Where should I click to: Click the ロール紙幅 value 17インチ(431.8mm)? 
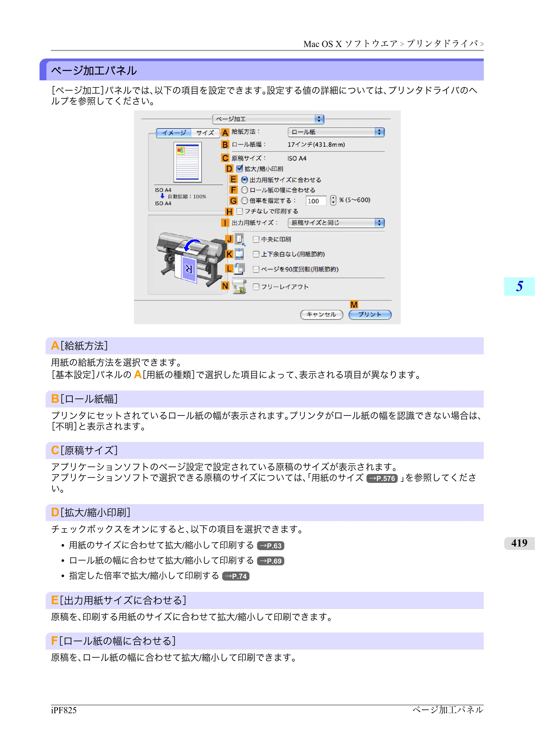(316, 145)
